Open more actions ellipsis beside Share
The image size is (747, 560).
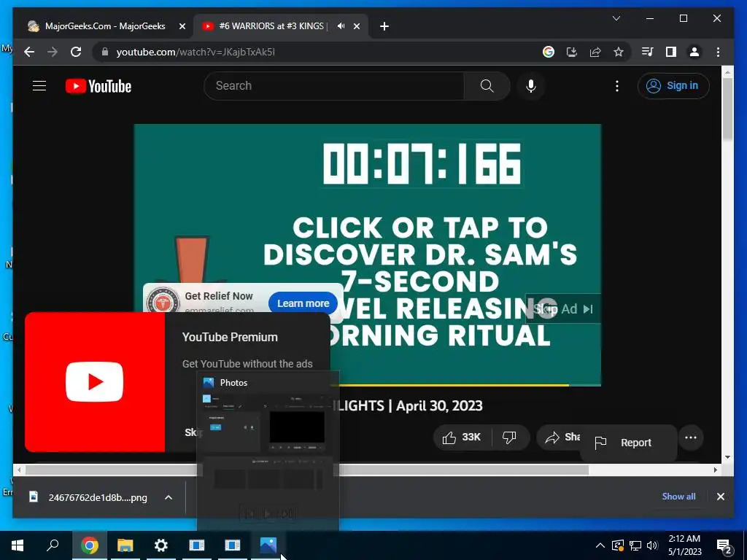[691, 437]
